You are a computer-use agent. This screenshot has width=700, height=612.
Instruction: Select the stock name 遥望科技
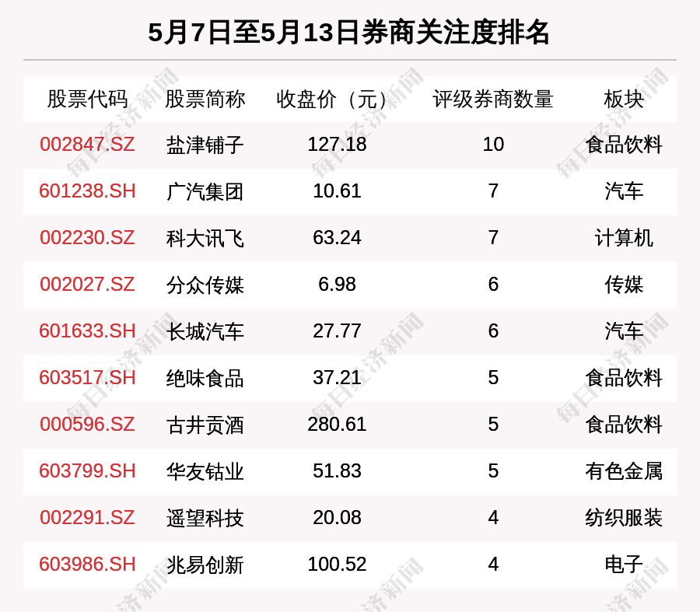[x=205, y=518]
